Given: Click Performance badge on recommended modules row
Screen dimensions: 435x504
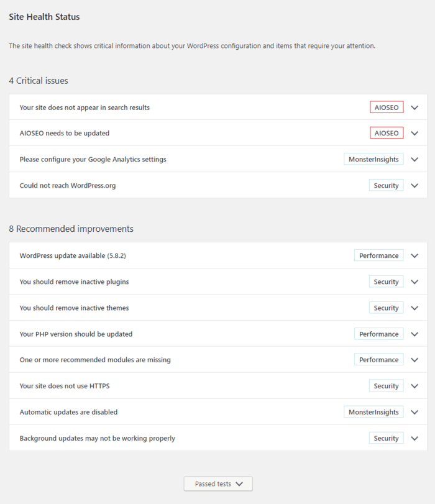Looking at the screenshot, I should [x=378, y=360].
